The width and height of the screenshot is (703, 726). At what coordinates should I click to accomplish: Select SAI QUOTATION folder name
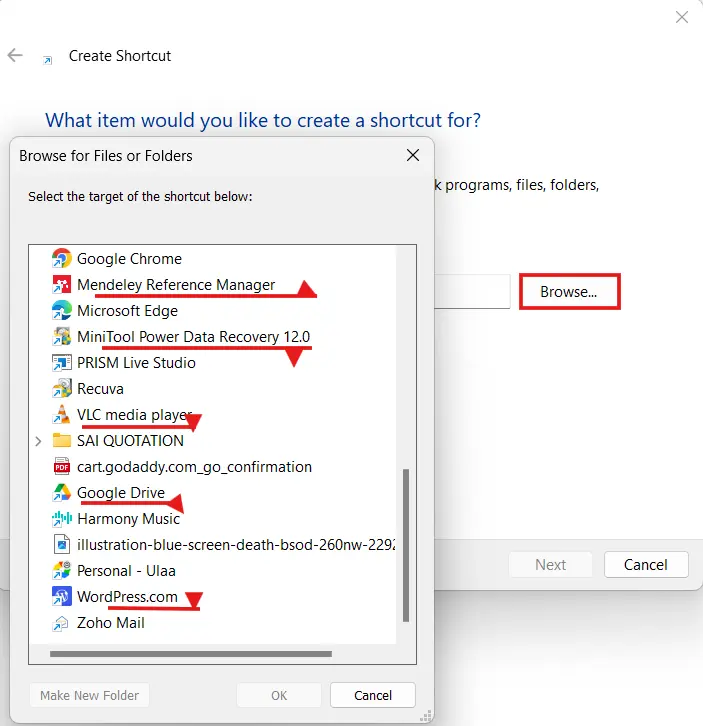click(x=130, y=440)
